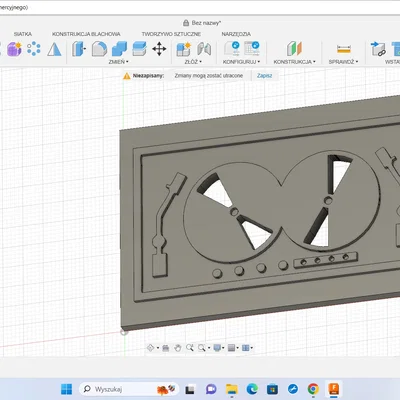Select the circular Pattern icon
The height and width of the screenshot is (400, 400).
point(34,49)
